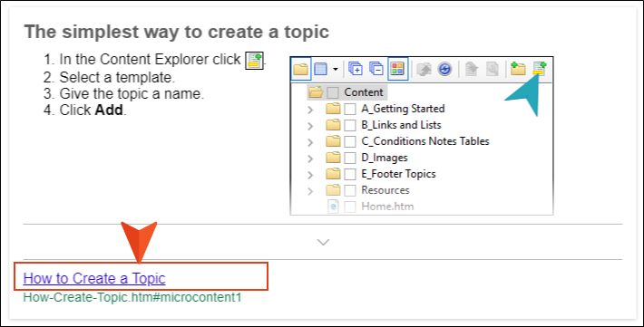Click the new folder icon with plus

518,68
